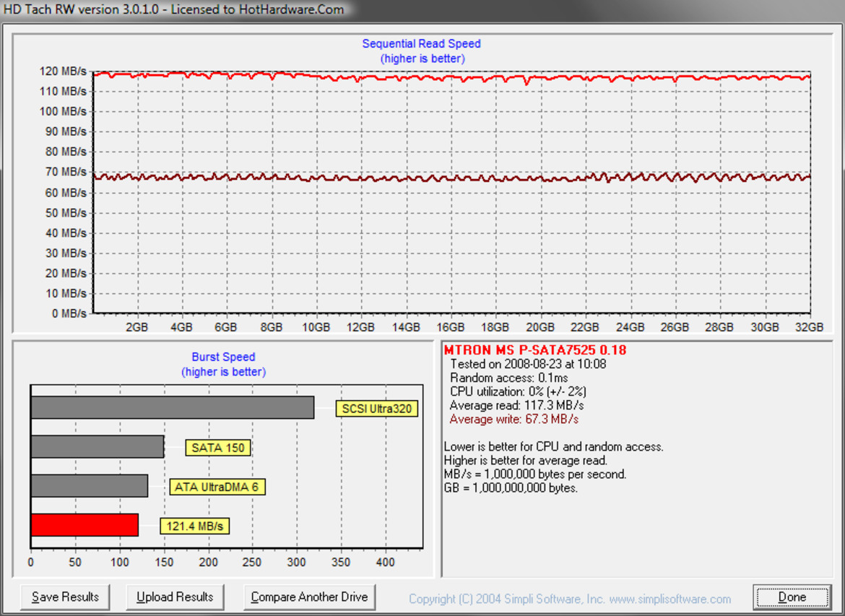Select the ATA UltraDMA 6 label
Viewport: 845px width, 616px height.
click(x=217, y=487)
